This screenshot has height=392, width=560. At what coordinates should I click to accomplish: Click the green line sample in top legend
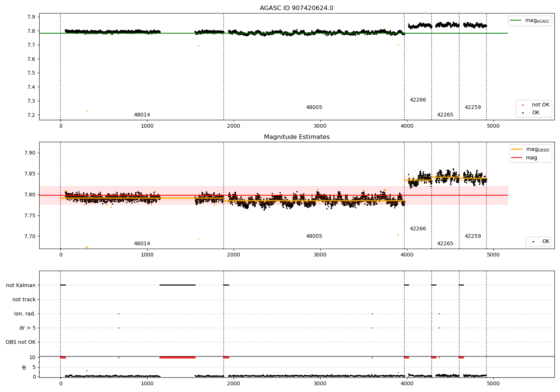pyautogui.click(x=516, y=21)
